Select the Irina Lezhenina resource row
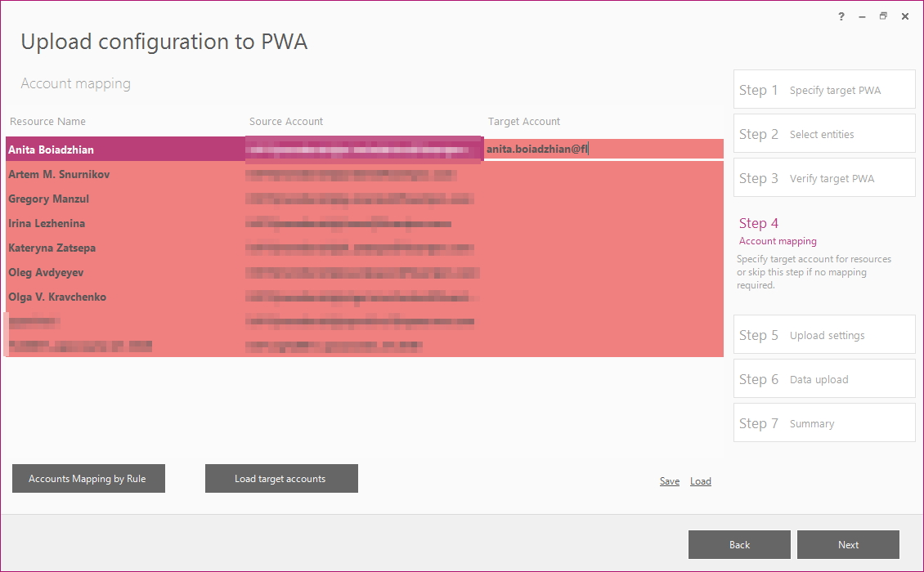The height and width of the screenshot is (572, 924). tap(365, 223)
